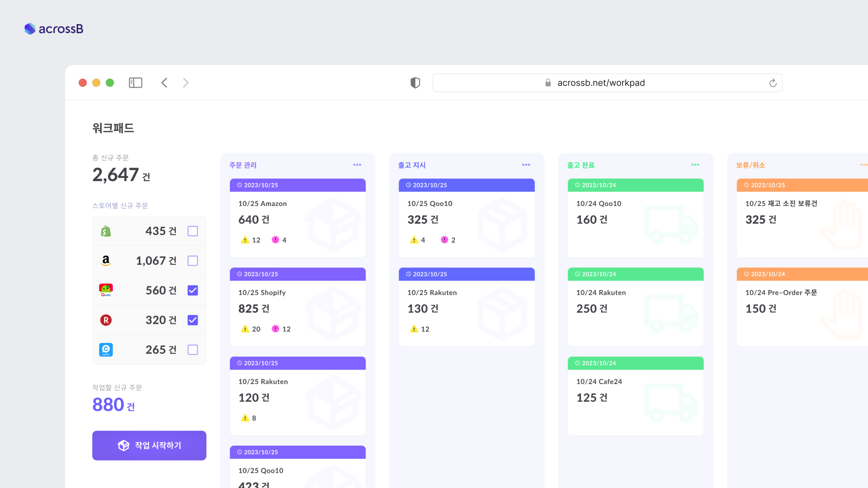Click truck icon on 10/24 Cafe24 card
This screenshot has height=488, width=868.
coord(671,403)
